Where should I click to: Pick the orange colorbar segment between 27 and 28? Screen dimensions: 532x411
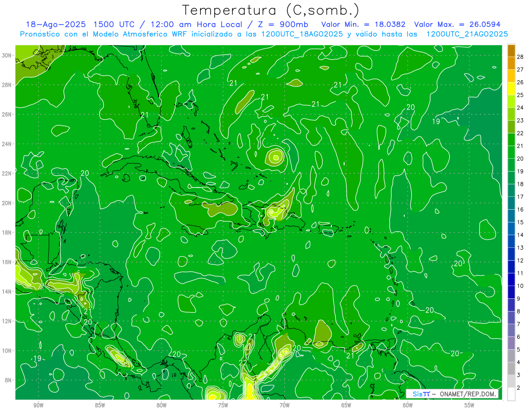coord(511,63)
